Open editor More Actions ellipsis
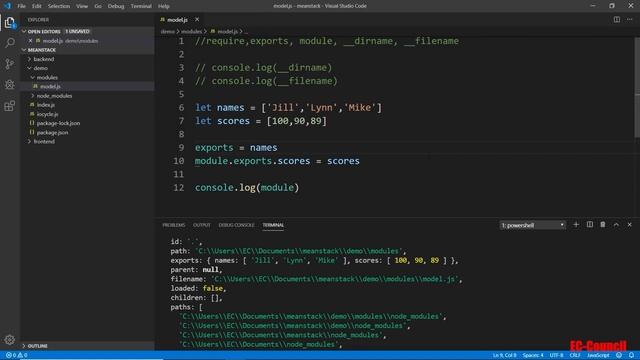640x360 pixels. pos(630,20)
